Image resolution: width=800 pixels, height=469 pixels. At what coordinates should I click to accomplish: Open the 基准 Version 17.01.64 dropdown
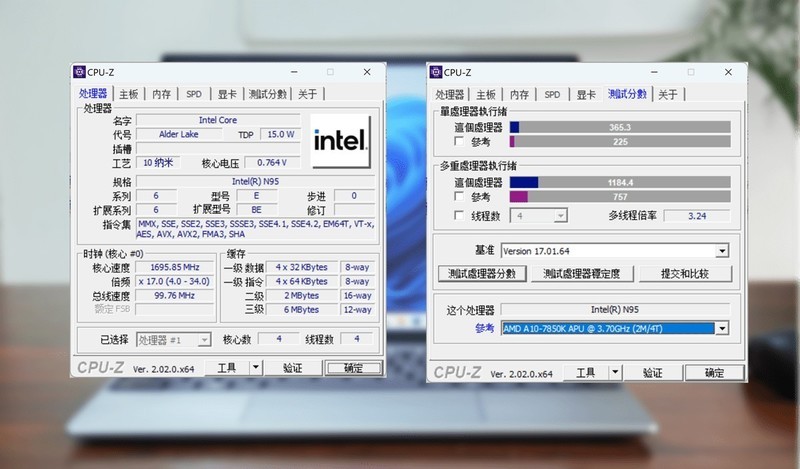tap(721, 251)
